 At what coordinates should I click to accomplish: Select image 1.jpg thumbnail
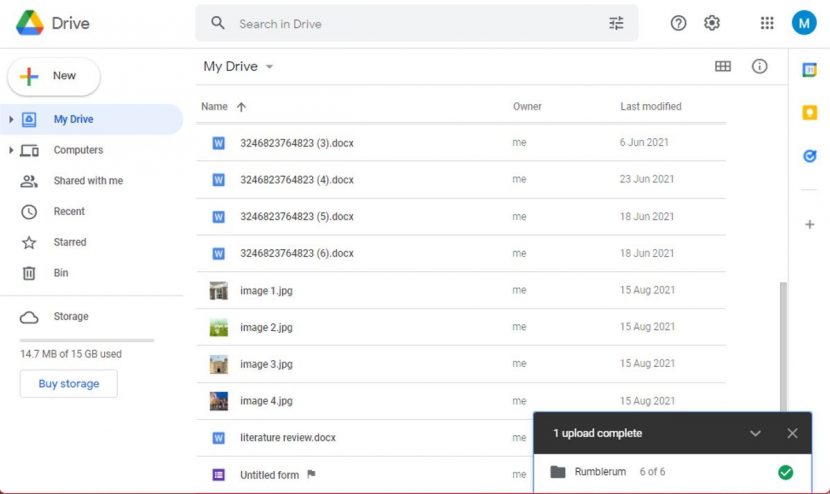click(219, 291)
